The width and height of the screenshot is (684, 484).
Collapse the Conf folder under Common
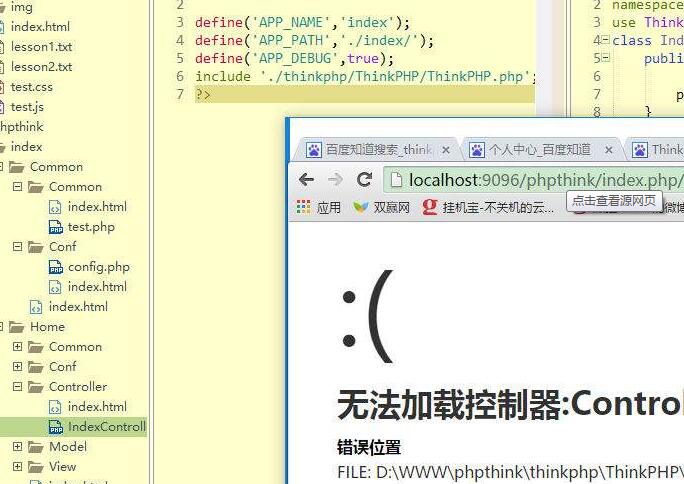click(x=17, y=246)
